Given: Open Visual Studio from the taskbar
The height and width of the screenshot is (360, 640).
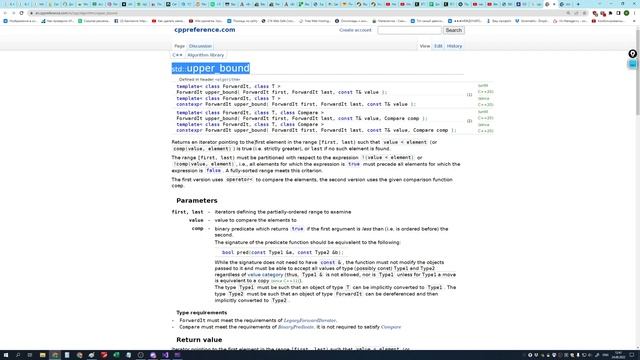Looking at the screenshot, I should [x=165, y=355].
